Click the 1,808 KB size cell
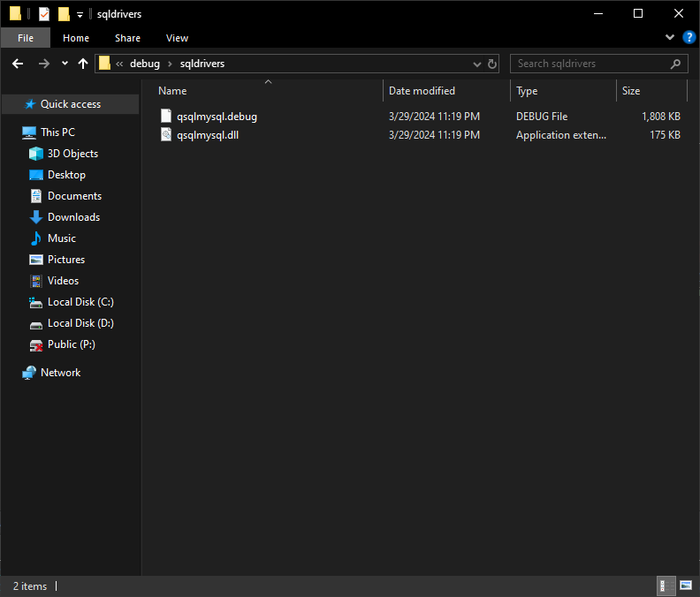The width and height of the screenshot is (700, 597). coord(661,117)
